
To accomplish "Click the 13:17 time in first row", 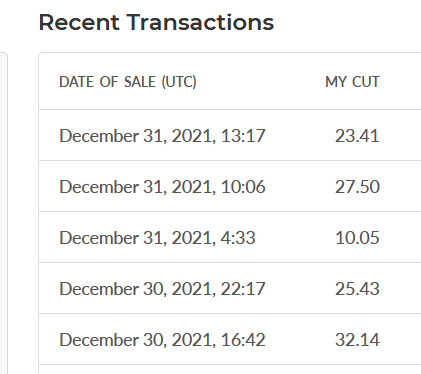I will click(243, 136).
